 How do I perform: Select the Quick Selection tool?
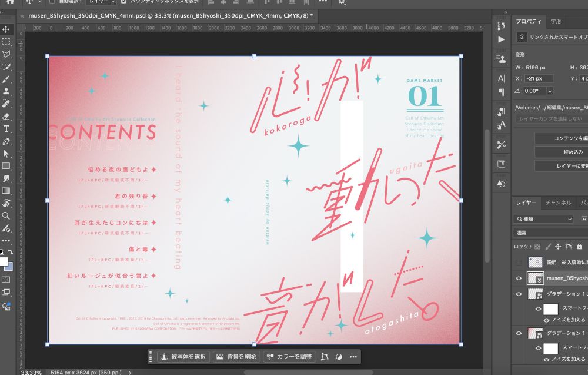(6, 67)
